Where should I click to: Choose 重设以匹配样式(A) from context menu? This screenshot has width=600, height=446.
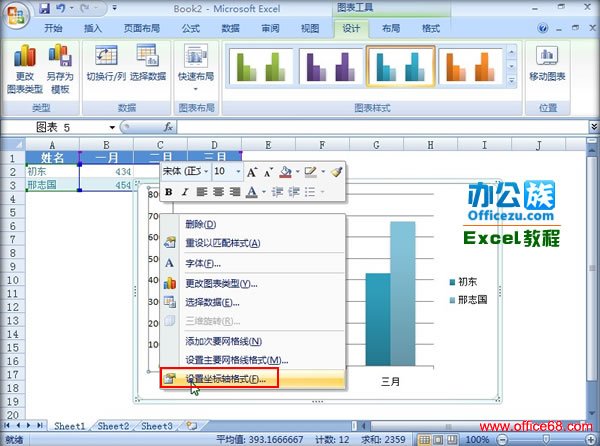253,243
